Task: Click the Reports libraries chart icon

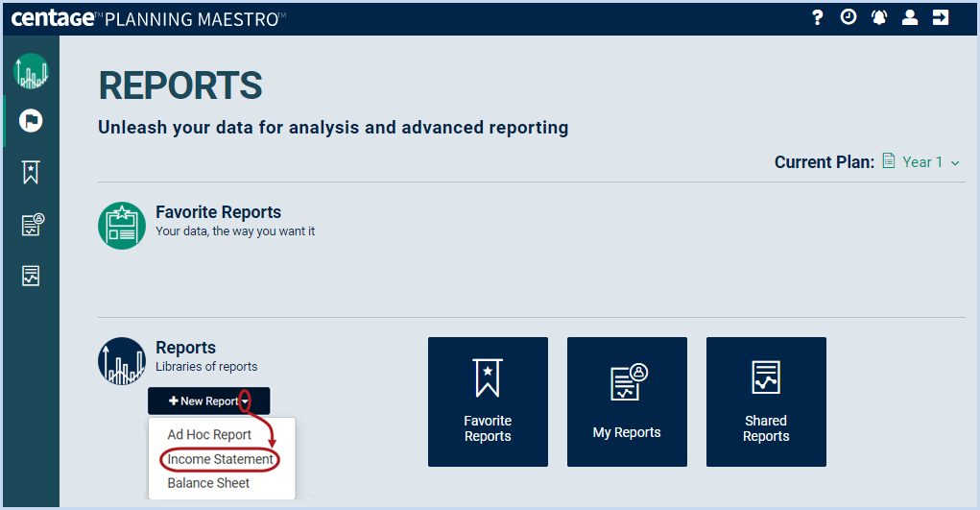Action: [122, 361]
